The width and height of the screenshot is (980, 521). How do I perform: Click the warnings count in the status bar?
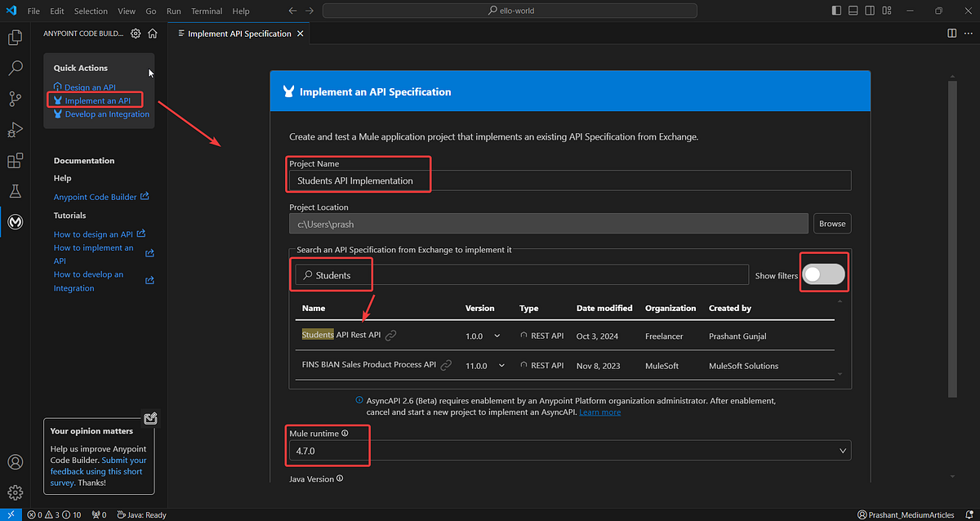[51, 514]
